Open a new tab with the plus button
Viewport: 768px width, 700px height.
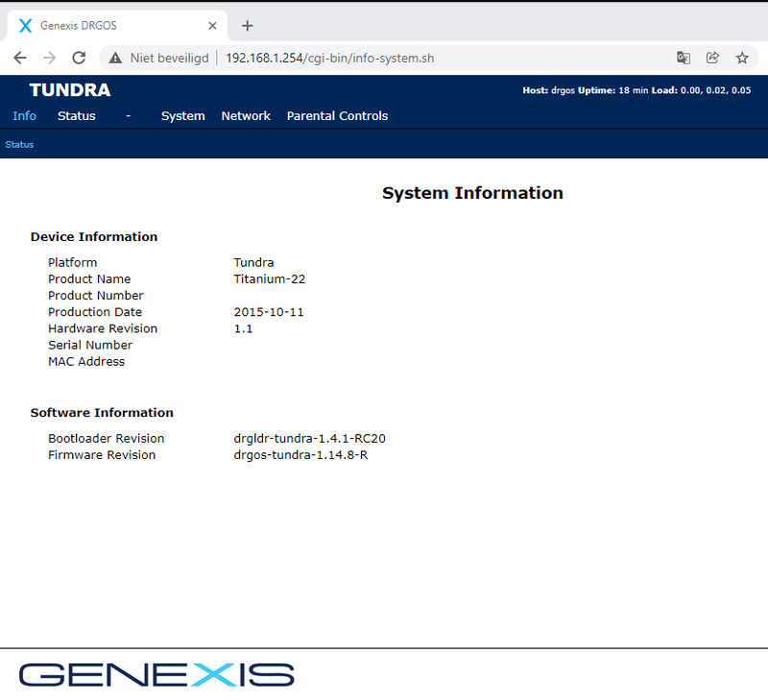click(x=248, y=26)
